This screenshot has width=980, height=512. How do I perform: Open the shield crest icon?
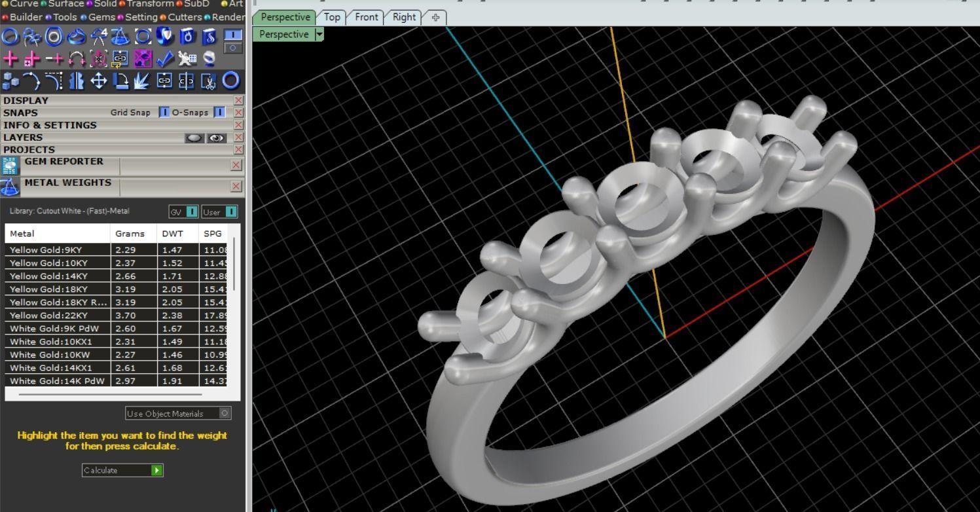tap(165, 37)
